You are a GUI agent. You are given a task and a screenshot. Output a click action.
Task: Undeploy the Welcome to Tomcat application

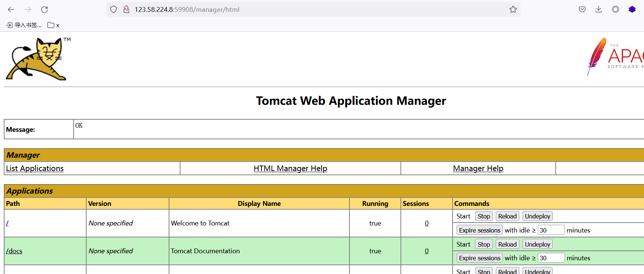[x=538, y=216]
